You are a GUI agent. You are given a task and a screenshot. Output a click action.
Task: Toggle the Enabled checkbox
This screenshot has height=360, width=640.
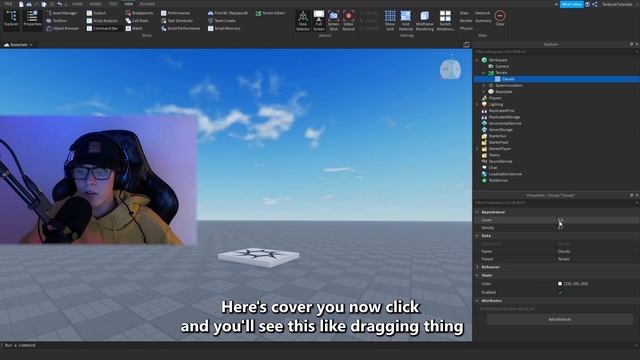[x=560, y=292]
